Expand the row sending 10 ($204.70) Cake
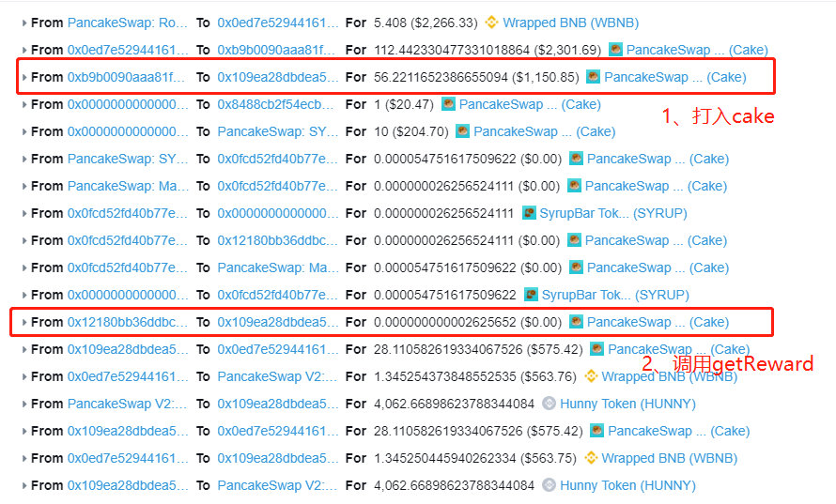Image resolution: width=836 pixels, height=504 pixels. coord(24,131)
